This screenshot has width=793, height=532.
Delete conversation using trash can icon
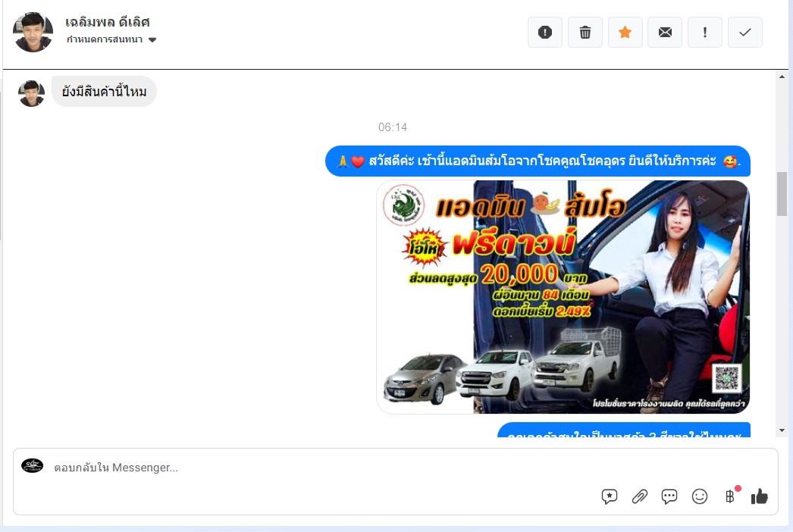pyautogui.click(x=585, y=33)
